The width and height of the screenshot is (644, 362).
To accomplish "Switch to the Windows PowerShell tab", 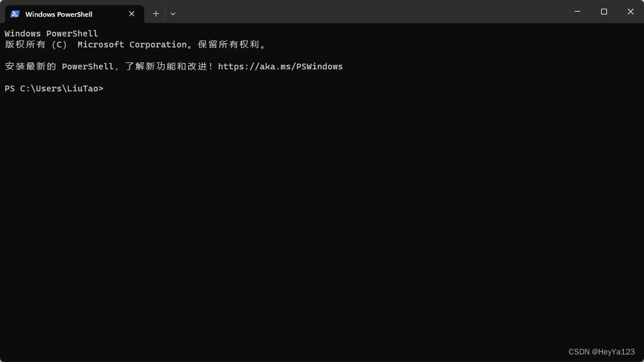I will (64, 14).
